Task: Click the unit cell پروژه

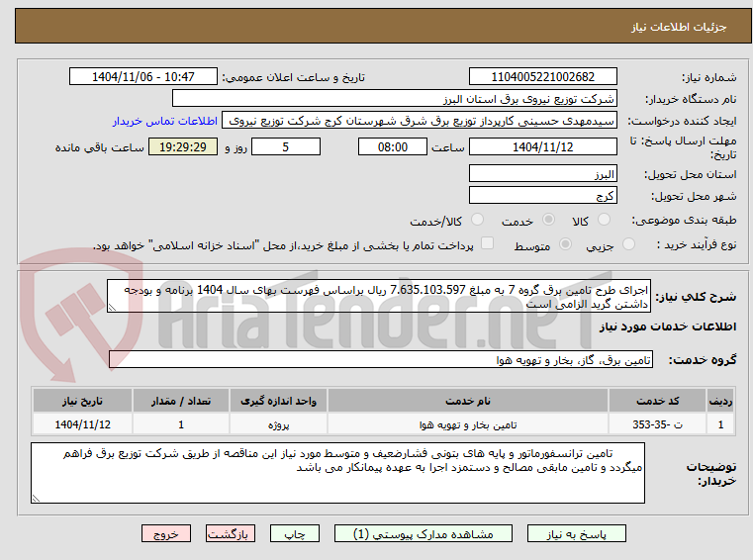Action: click(278, 424)
